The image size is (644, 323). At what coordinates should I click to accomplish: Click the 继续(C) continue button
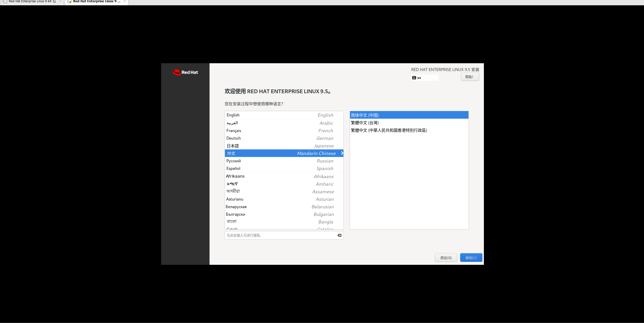tap(471, 257)
